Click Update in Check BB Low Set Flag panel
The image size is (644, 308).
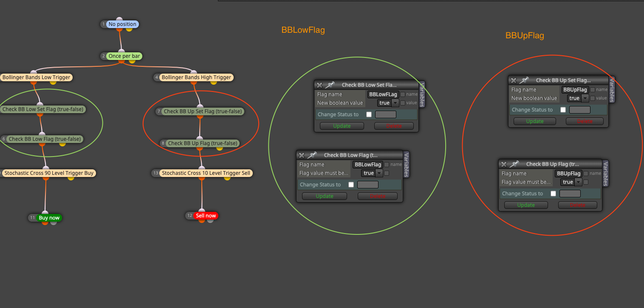point(342,126)
